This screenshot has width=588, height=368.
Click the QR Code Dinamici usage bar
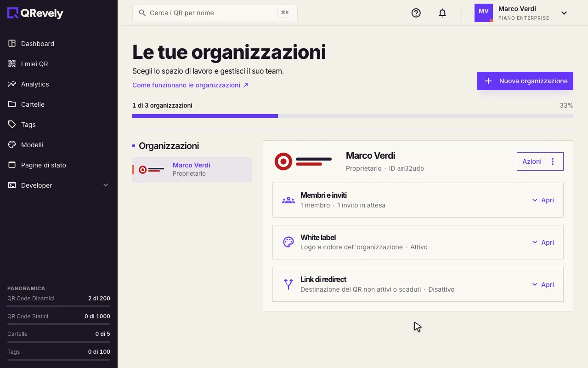pyautogui.click(x=59, y=306)
